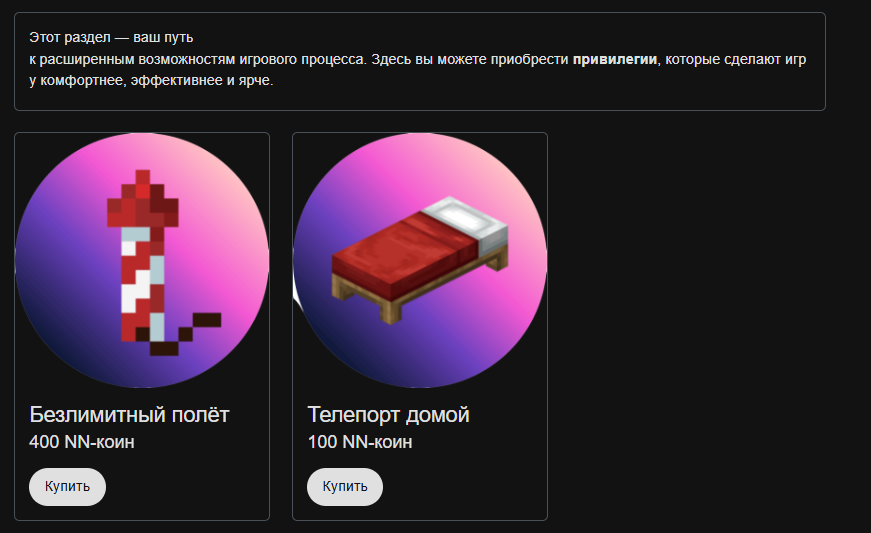Viewport: 871px width, 533px height.
Task: Click the firework rocket icon
Action: (164, 262)
